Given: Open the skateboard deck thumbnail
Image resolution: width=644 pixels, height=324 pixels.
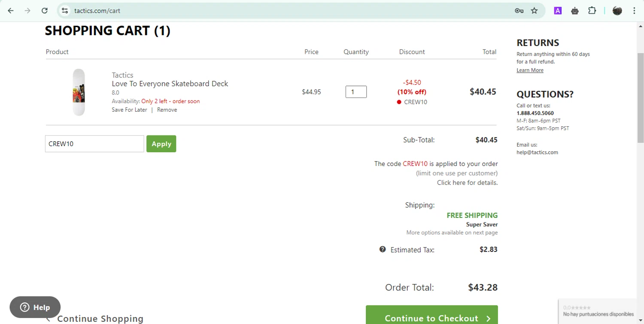Looking at the screenshot, I should [79, 92].
